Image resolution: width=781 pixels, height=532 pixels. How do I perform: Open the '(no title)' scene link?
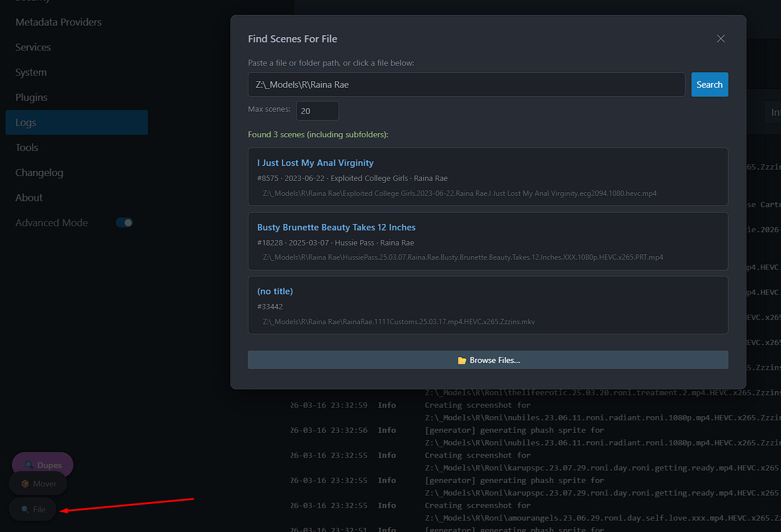(x=275, y=291)
